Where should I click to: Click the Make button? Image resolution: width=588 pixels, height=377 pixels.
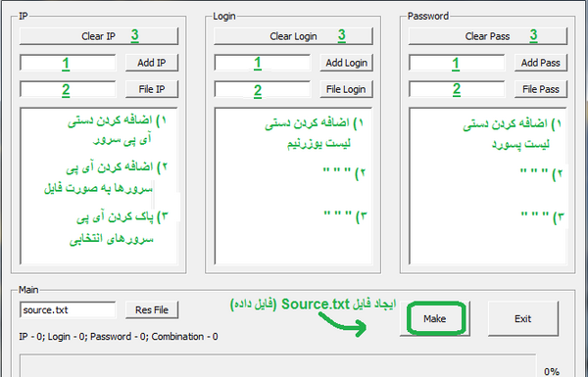tap(434, 318)
